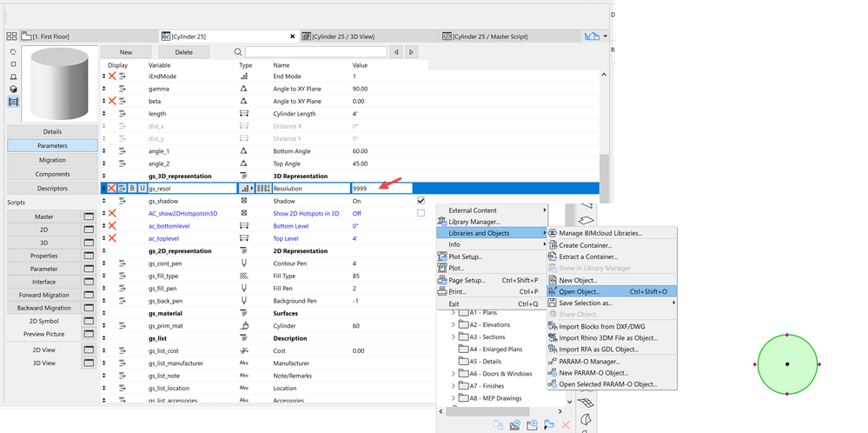Click the search magnifier icon
Screen dimensions: 868x433
(238, 52)
